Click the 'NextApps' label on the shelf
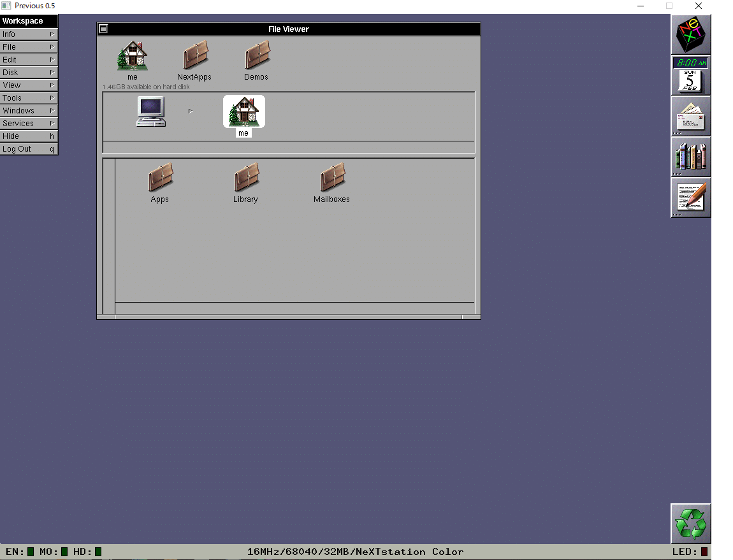The height and width of the screenshot is (560, 733). coord(194,77)
